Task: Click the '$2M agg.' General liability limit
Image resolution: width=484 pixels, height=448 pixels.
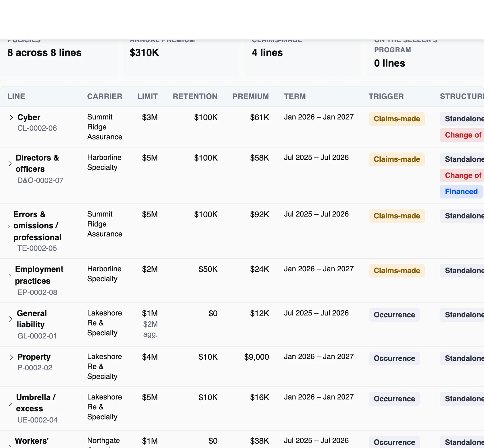Action: coord(151,329)
